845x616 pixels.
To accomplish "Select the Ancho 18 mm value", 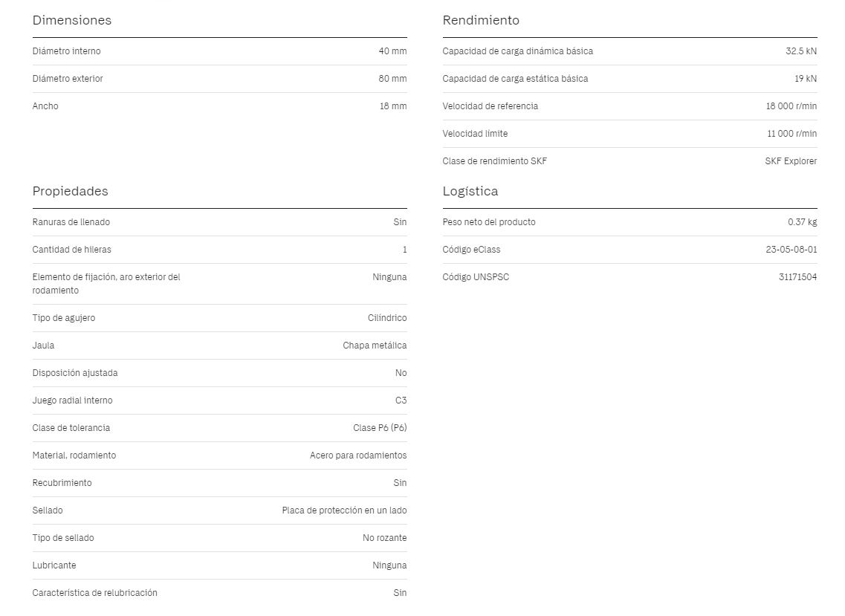I will (x=393, y=106).
